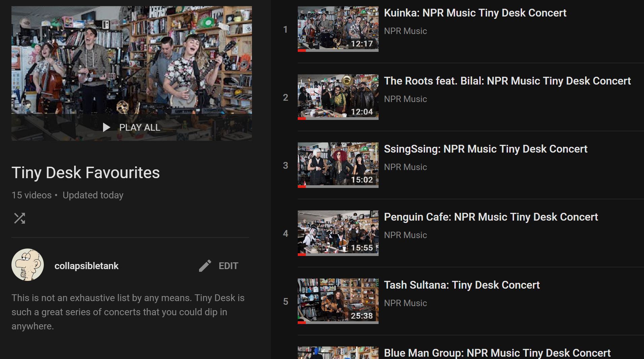The image size is (644, 359).
Task: Click the 12:17 duration badge
Action: pos(362,44)
